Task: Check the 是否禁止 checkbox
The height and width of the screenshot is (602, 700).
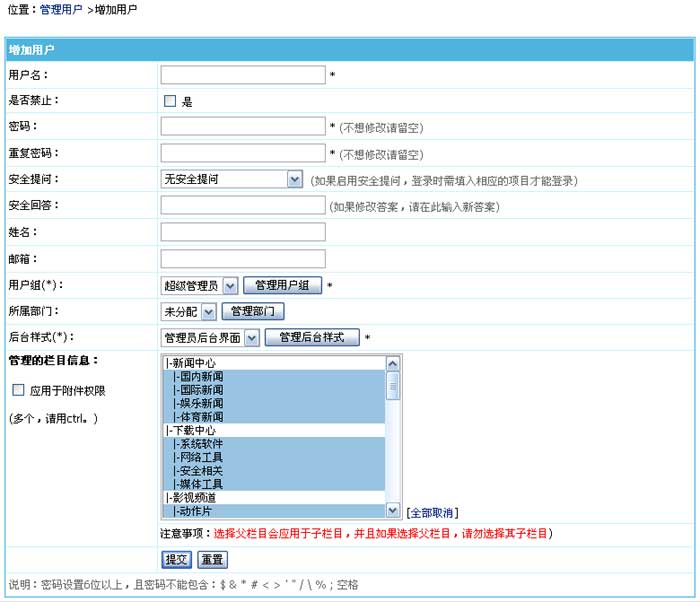Action: (170, 101)
